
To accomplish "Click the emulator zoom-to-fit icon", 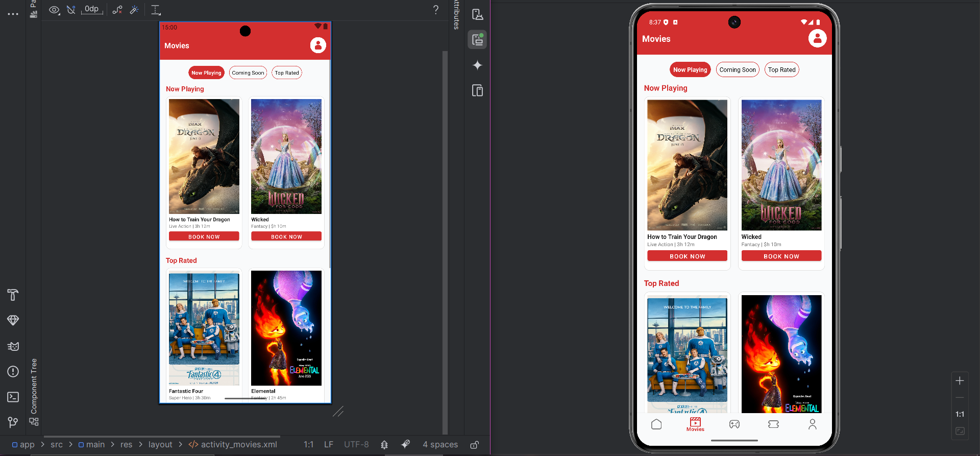I will coord(960,431).
